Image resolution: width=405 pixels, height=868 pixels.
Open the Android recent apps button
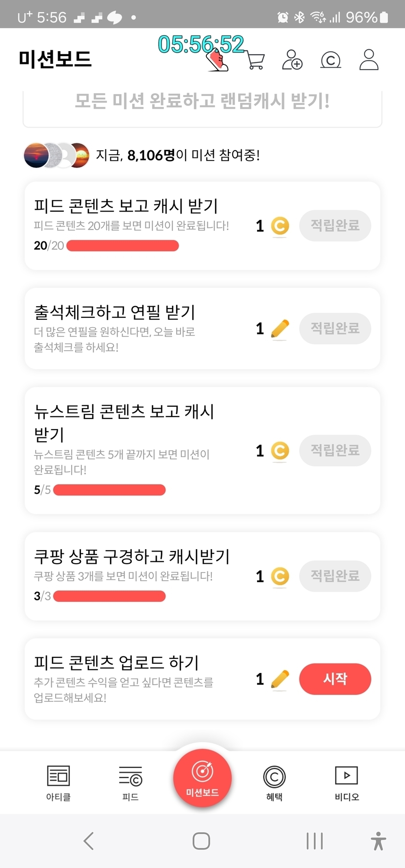tap(315, 841)
